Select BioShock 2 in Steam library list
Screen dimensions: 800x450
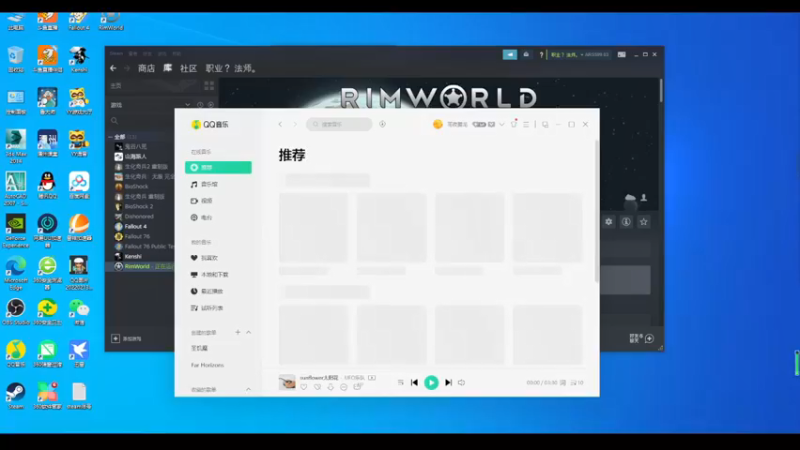click(139, 207)
